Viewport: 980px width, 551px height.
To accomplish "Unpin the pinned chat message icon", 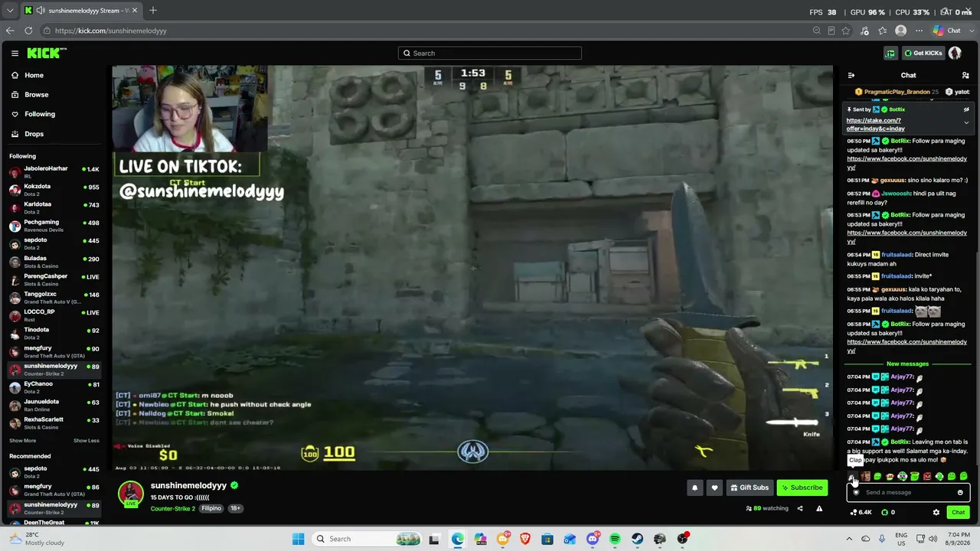I will click(x=966, y=109).
